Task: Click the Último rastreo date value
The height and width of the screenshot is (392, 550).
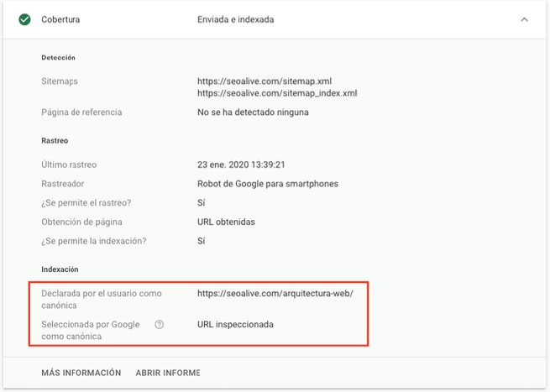Action: 241,165
